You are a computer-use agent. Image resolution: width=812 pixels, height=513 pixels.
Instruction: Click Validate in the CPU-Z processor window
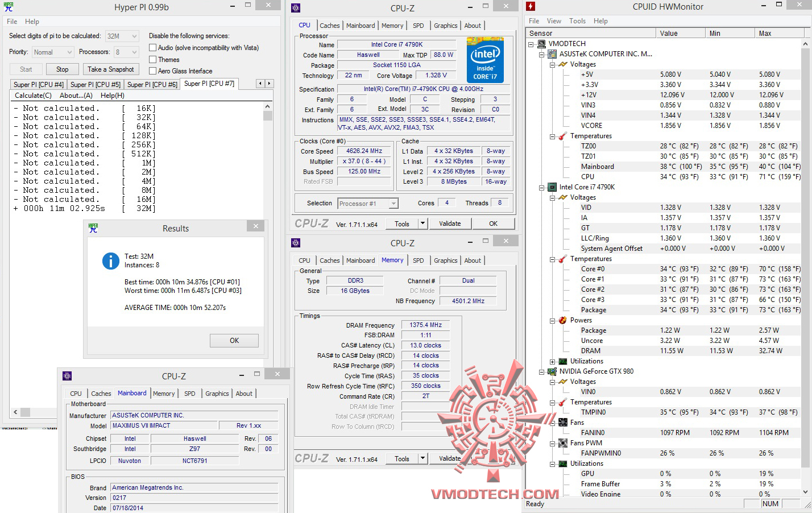point(450,224)
